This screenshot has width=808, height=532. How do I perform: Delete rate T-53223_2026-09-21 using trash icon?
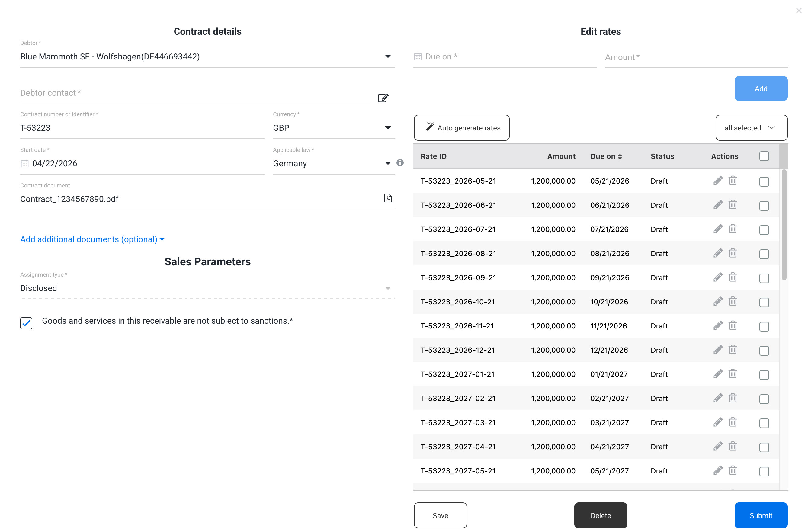click(733, 277)
